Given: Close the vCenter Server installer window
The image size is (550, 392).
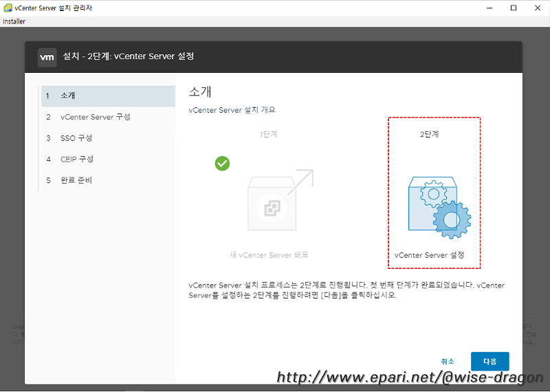Looking at the screenshot, I should coord(538,8).
